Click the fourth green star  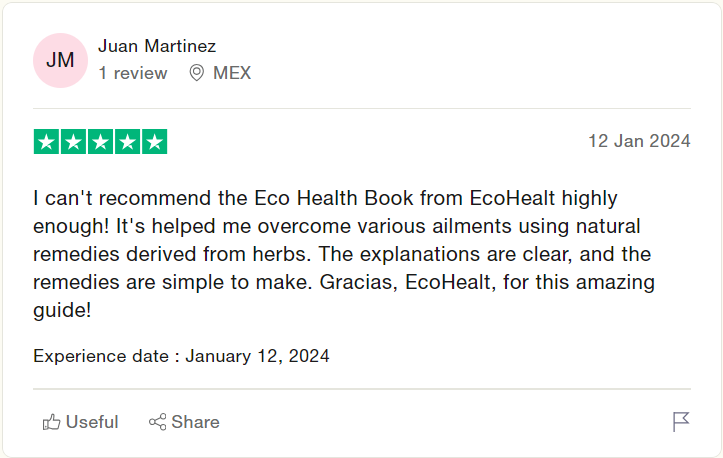(128, 142)
